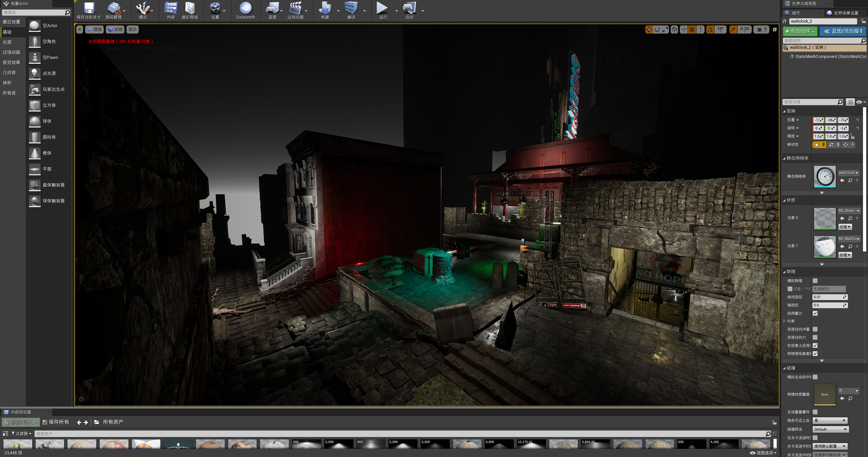Click the camera speed control showing 3
Screen dimensions: 868x457
point(763,29)
